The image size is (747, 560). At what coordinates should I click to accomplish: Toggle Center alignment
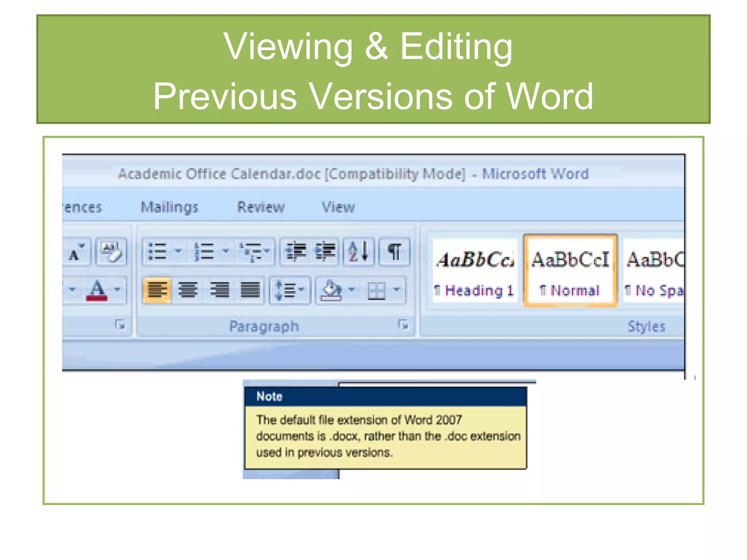[x=188, y=290]
